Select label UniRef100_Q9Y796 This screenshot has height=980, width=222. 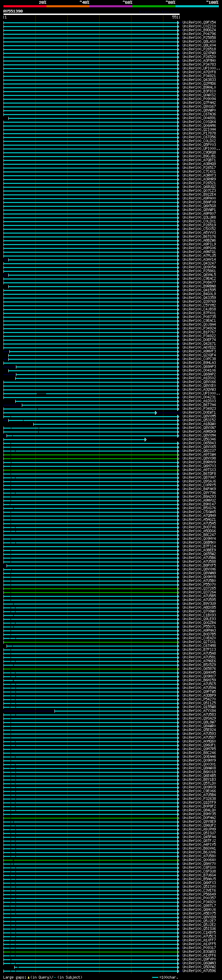(x=199, y=493)
